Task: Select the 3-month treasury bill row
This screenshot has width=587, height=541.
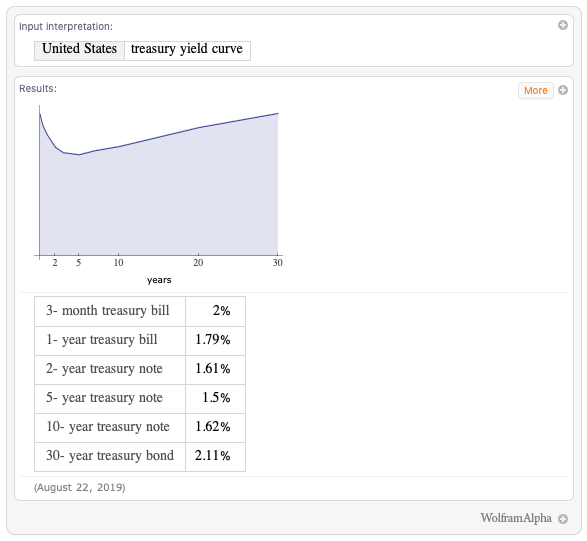Action: [x=140, y=311]
